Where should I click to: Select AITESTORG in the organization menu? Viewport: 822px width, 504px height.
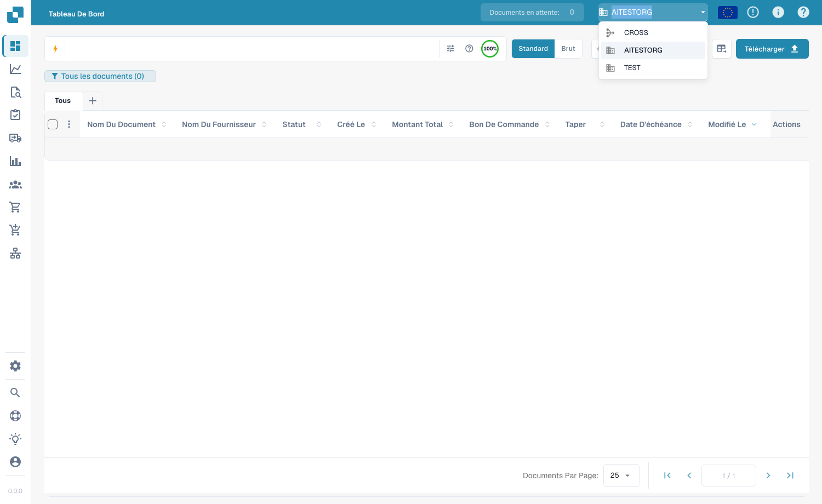(x=653, y=50)
